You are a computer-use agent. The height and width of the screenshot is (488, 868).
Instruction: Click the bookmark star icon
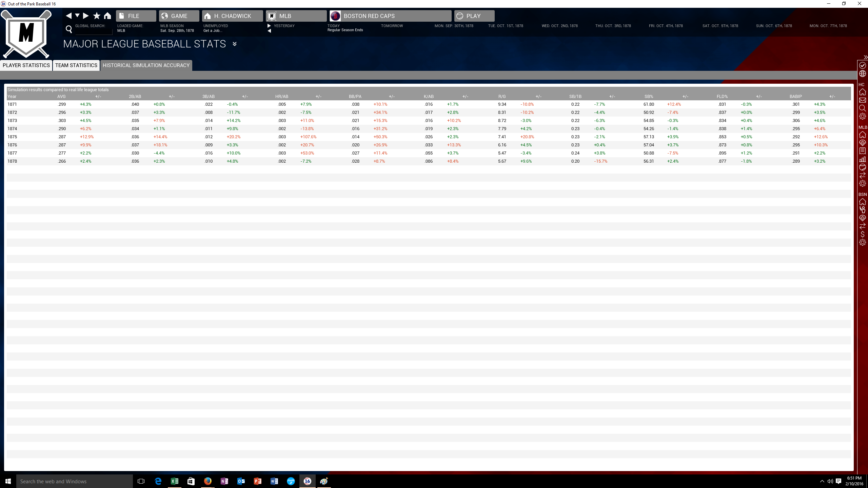point(97,16)
